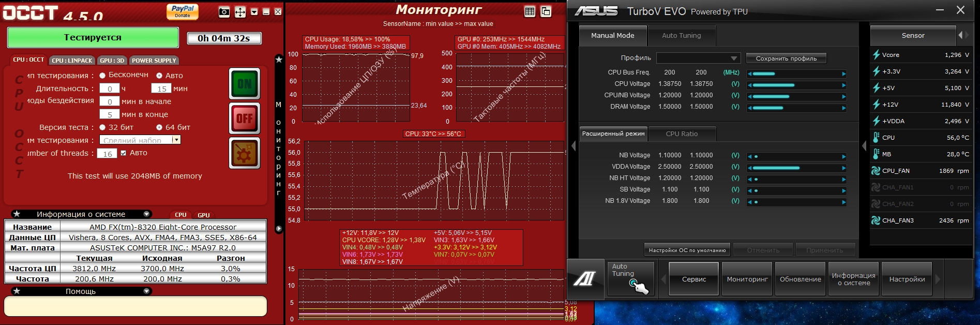The width and height of the screenshot is (980, 325).
Task: Reset to default OC settings button
Action: point(687,250)
